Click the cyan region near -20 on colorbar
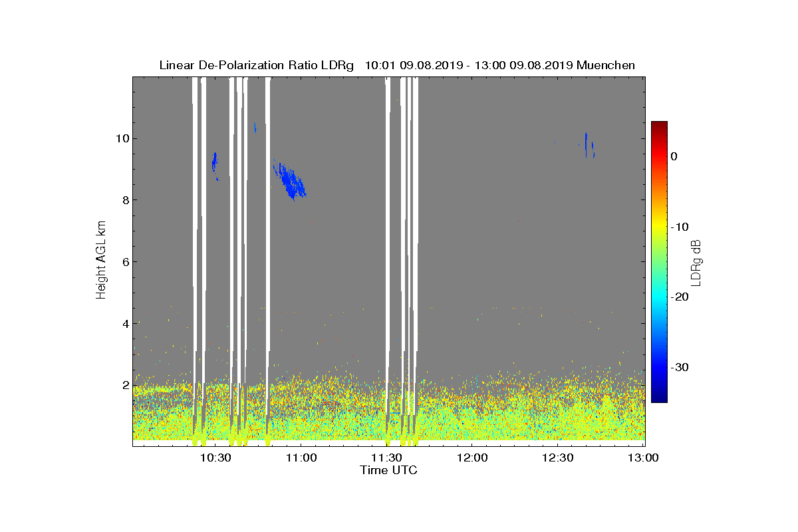The width and height of the screenshot is (798, 532). tap(659, 297)
